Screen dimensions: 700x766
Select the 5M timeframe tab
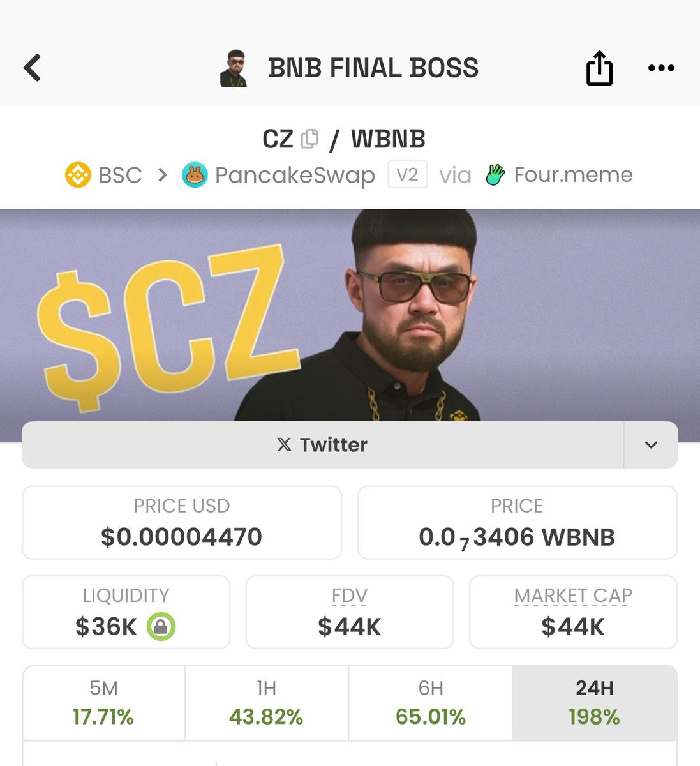coord(103,703)
